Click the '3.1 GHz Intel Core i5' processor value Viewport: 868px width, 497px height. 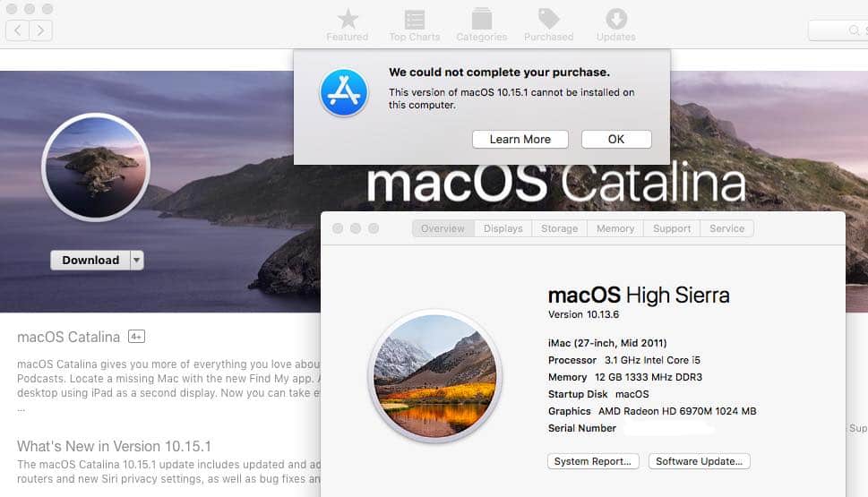[652, 360]
